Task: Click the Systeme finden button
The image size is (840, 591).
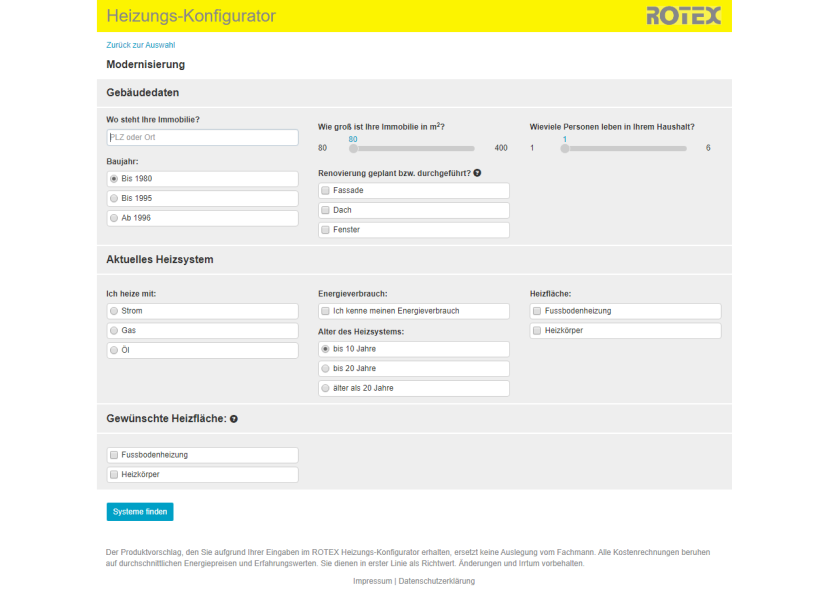Action: (x=140, y=512)
